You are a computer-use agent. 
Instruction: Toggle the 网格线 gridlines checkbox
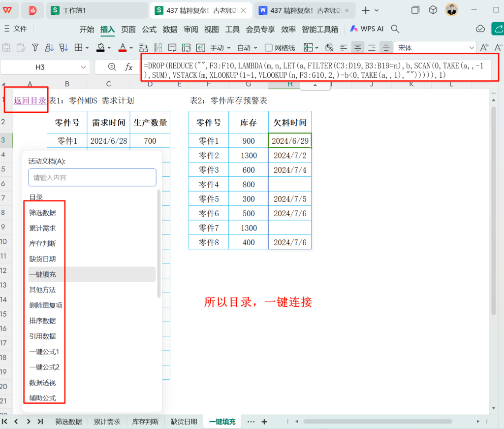click(x=269, y=48)
